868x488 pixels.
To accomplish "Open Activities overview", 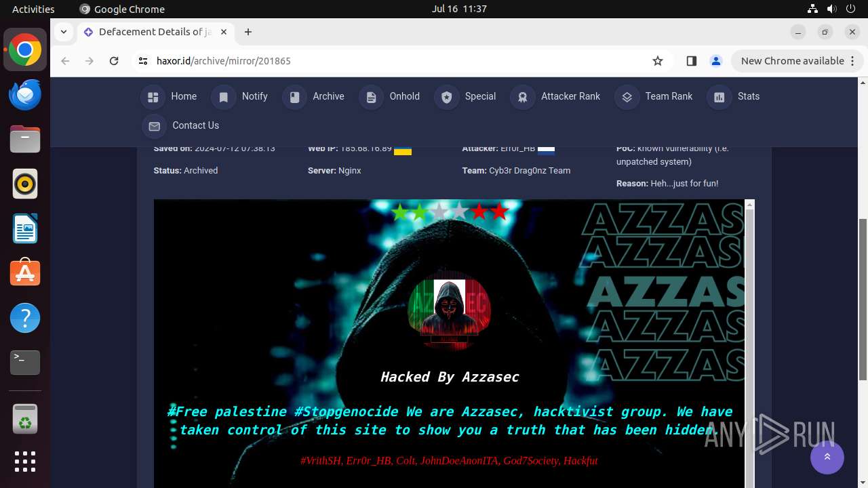I will point(33,9).
